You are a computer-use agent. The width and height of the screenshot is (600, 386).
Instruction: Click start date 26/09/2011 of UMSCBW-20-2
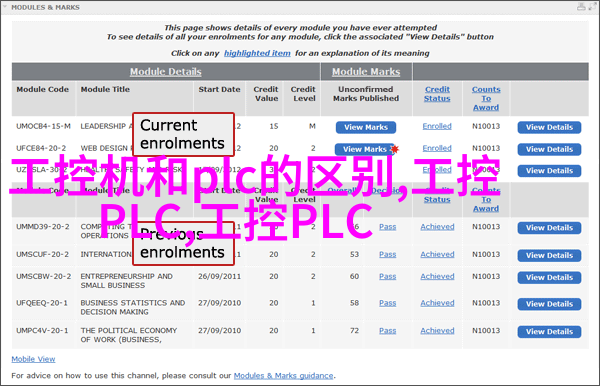point(219,276)
